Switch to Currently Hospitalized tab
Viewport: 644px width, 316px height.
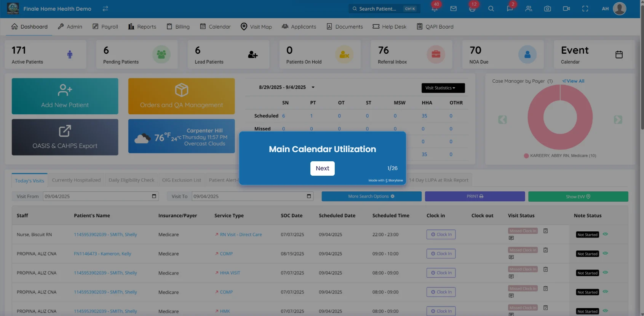76,180
